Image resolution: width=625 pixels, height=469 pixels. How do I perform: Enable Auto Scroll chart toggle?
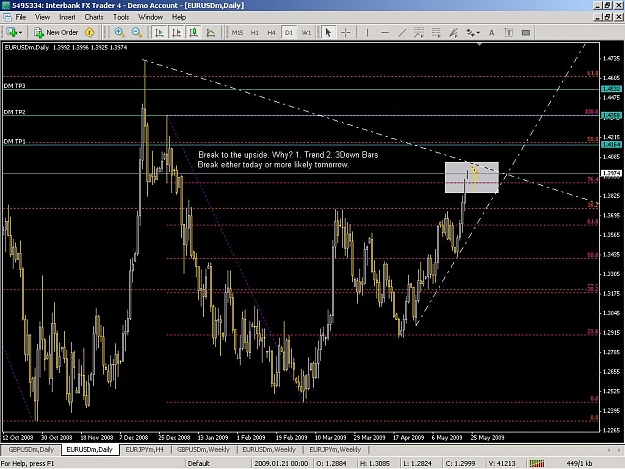(x=159, y=33)
